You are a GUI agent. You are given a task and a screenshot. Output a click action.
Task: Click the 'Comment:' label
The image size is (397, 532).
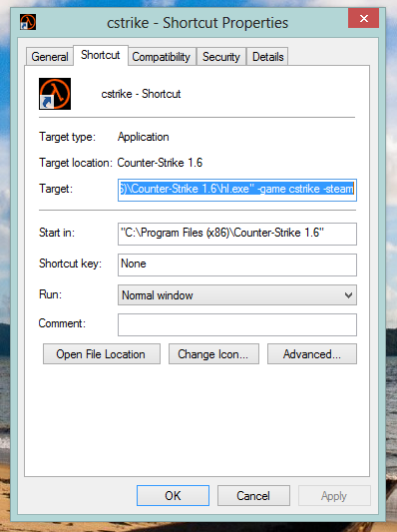pos(62,323)
